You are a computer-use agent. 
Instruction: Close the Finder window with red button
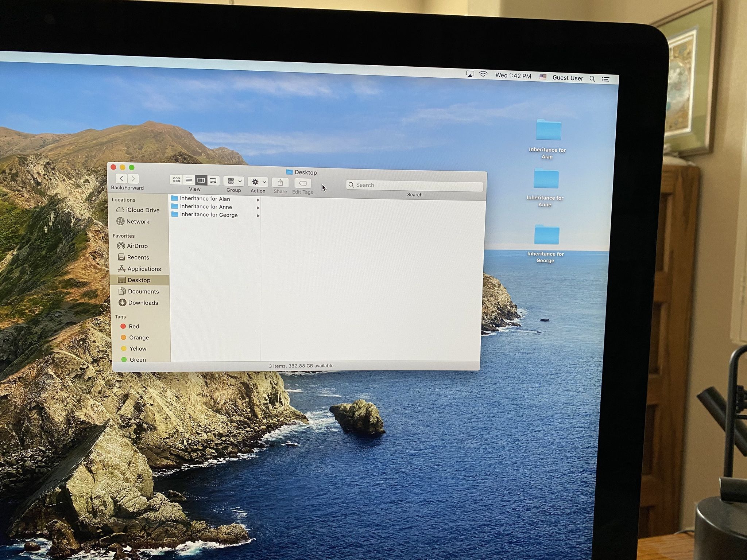point(113,167)
